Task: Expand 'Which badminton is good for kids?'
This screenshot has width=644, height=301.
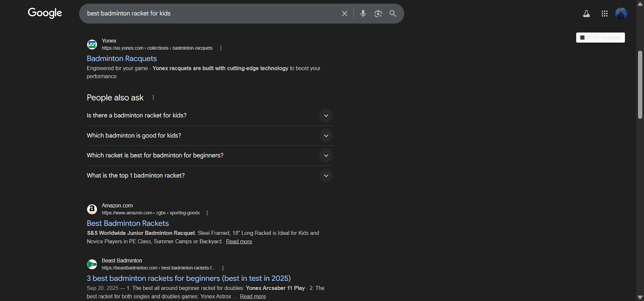Action: click(209, 136)
